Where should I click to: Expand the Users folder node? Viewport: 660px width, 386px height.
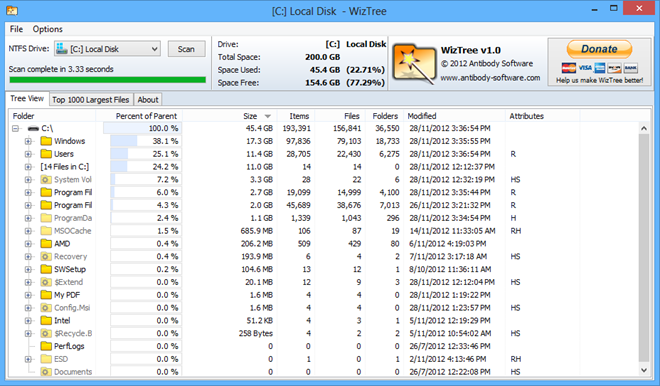pyautogui.click(x=28, y=154)
